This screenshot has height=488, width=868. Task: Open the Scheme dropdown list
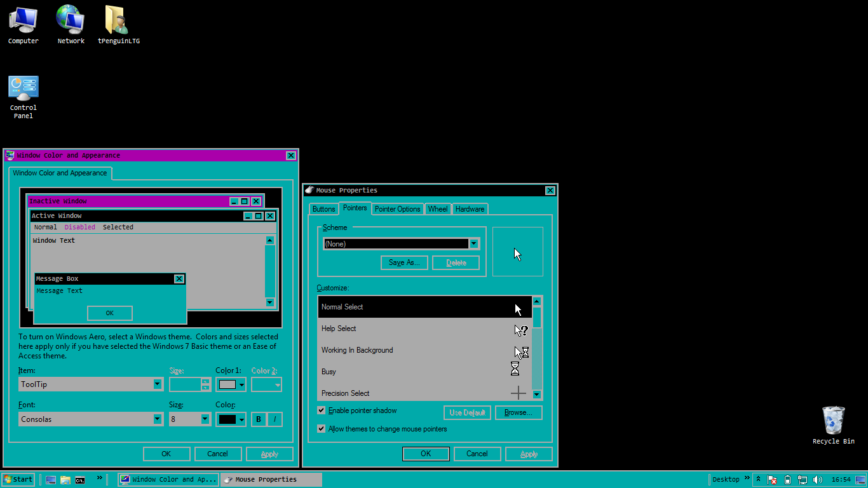pos(401,244)
